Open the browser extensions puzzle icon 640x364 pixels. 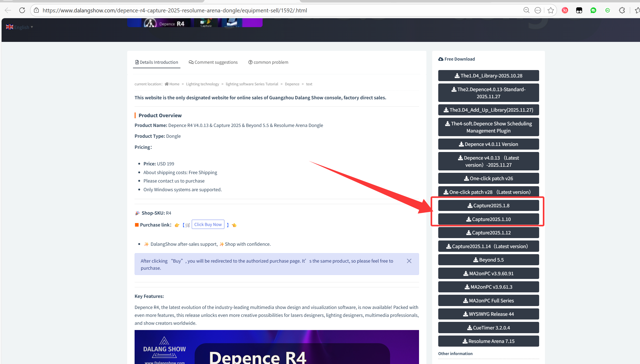622,10
